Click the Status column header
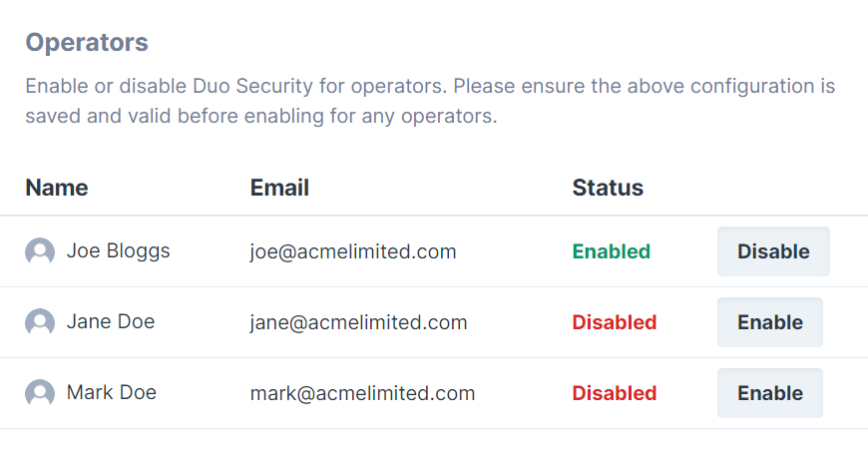 (x=608, y=188)
